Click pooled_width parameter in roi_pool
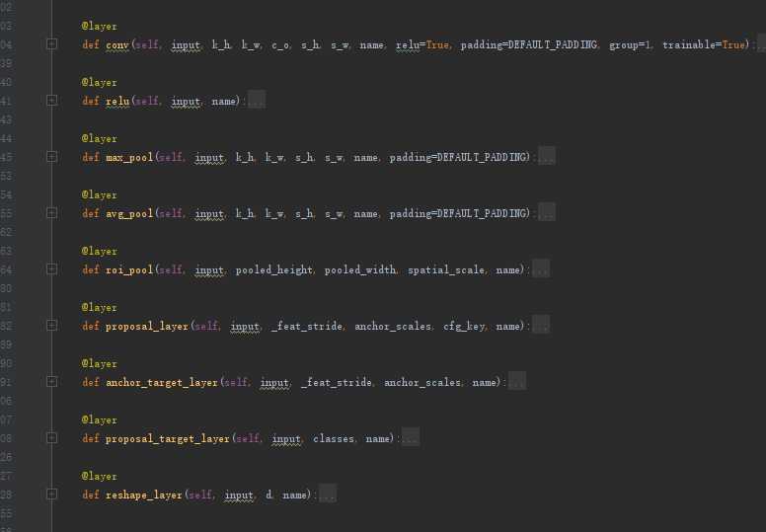 360,269
